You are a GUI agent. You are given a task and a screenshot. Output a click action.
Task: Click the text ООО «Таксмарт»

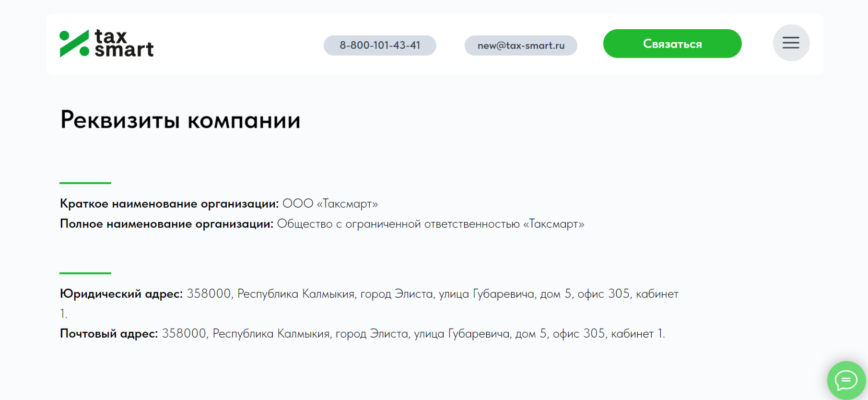pyautogui.click(x=330, y=204)
